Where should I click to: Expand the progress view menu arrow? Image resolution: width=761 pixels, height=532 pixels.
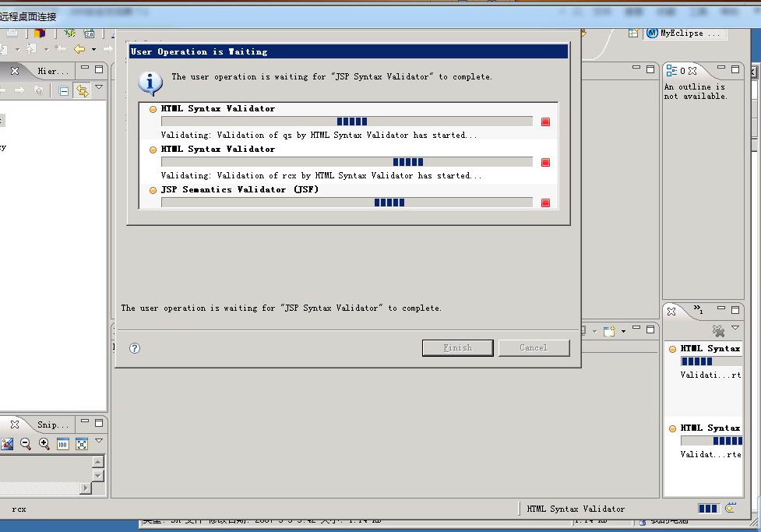[x=735, y=329]
